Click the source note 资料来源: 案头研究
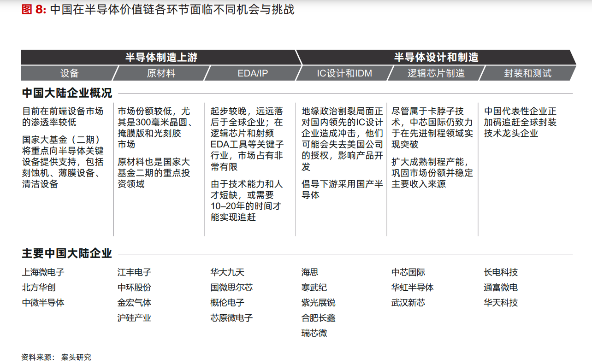Screen dimensions: 592x364 click(56, 357)
